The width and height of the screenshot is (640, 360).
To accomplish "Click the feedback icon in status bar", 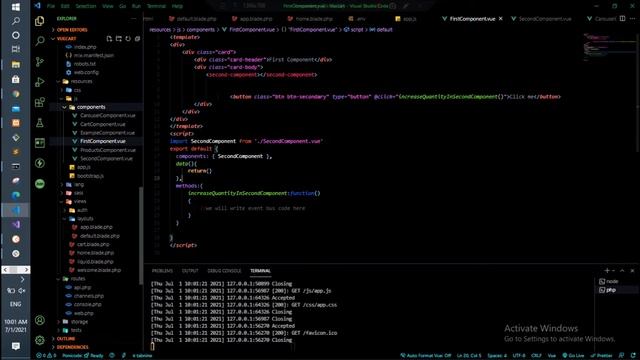I will [x=621, y=356].
